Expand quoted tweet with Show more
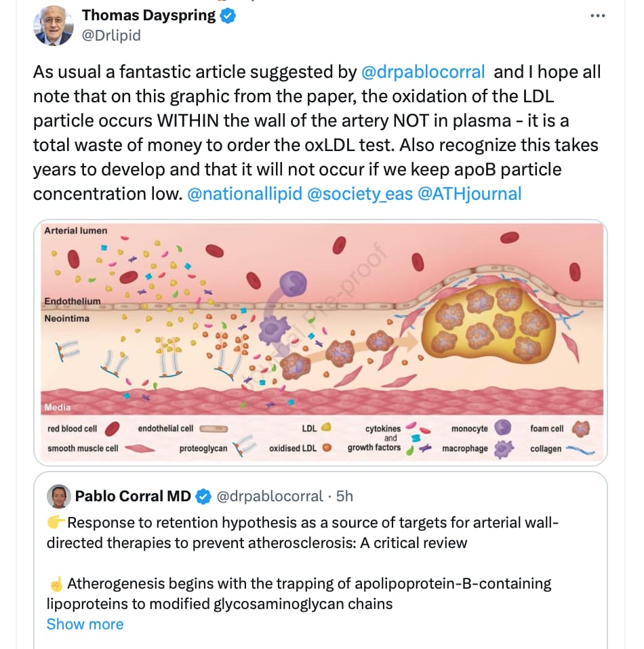The image size is (644, 649). pos(85,624)
